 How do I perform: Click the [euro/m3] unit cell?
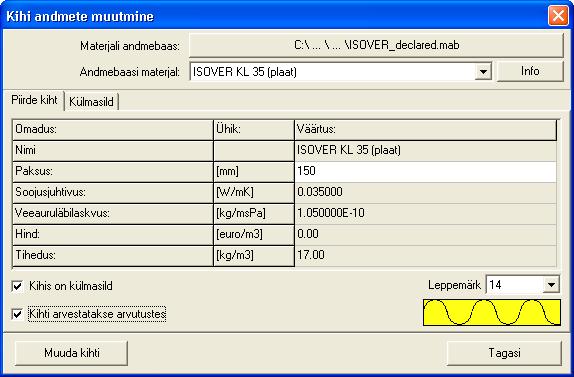[254, 234]
